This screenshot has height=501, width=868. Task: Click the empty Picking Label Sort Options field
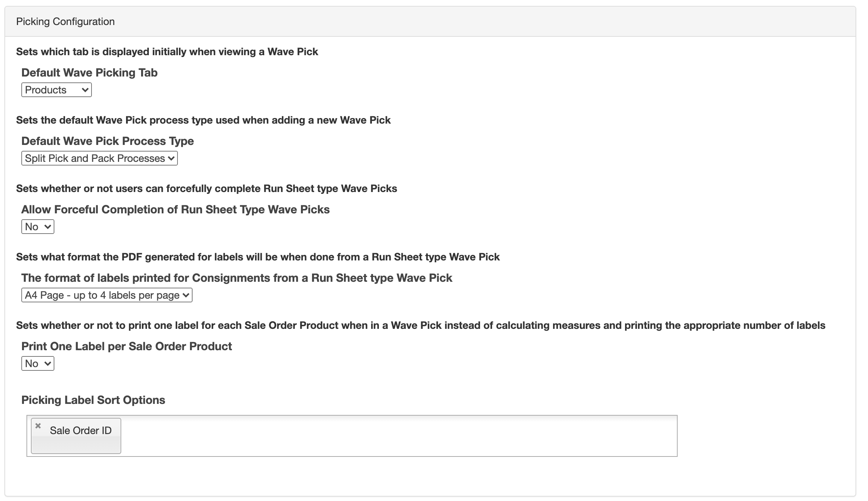click(397, 436)
